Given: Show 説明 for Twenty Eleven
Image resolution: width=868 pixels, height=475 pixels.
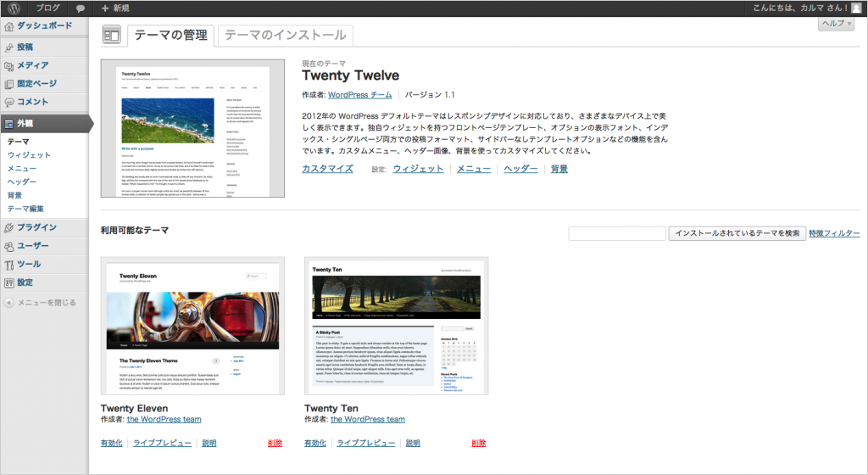Looking at the screenshot, I should pyautogui.click(x=209, y=443).
